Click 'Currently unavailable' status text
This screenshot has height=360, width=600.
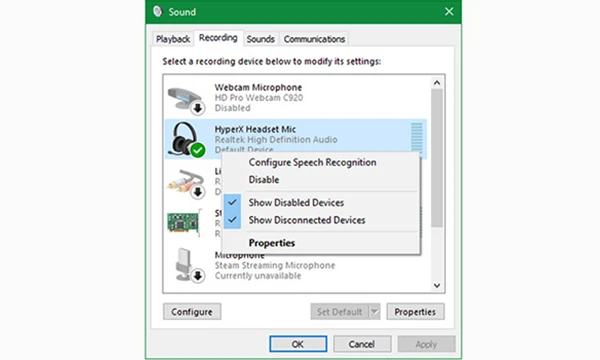(x=258, y=275)
